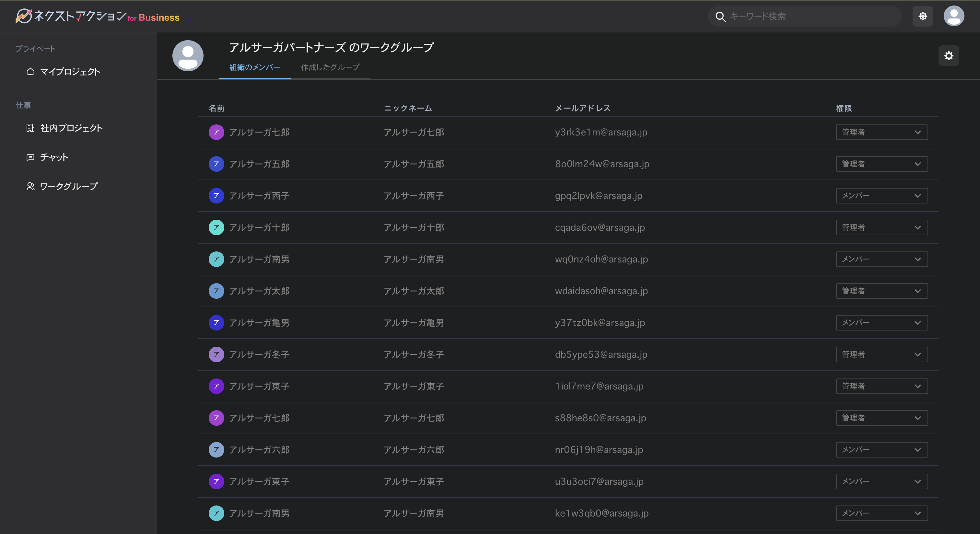The image size is (980, 534).
Task: Open workgroup settings gear icon
Action: click(x=949, y=55)
